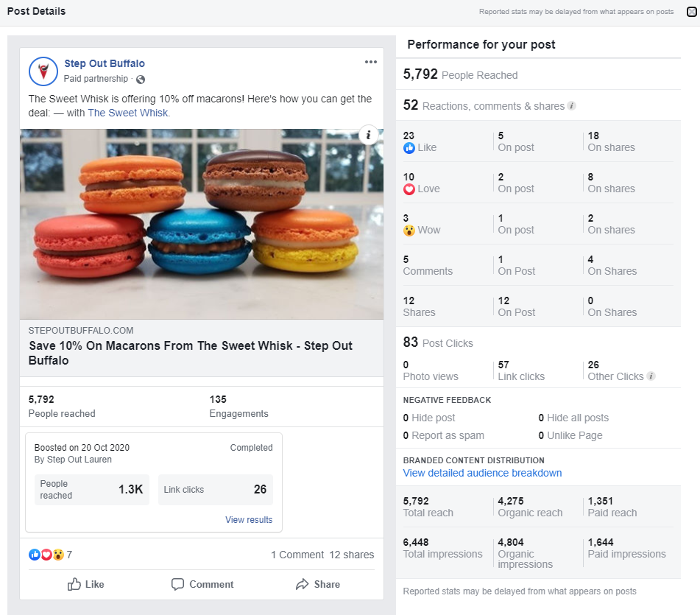Click the Comment button on the post
700x615 pixels.
point(202,584)
